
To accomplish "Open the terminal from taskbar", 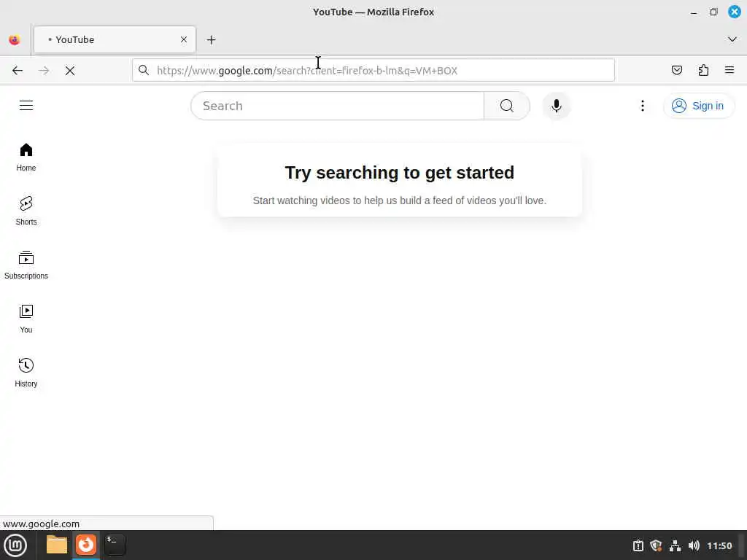I will click(115, 545).
